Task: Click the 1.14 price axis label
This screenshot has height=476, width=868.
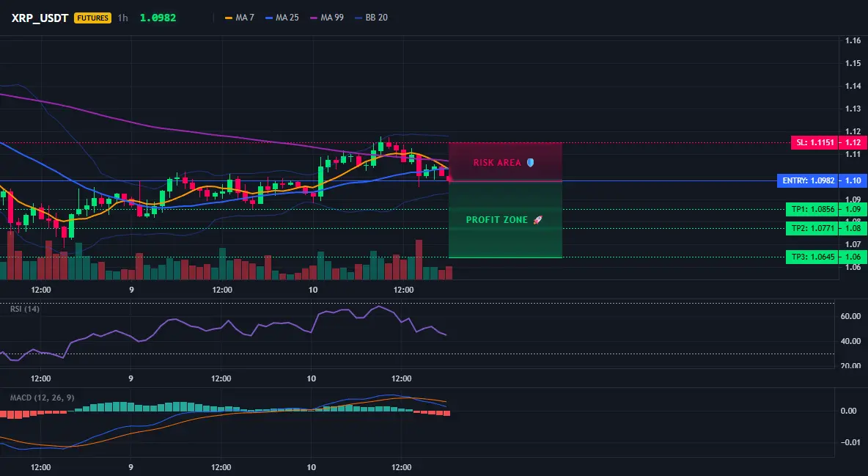Action: click(853, 86)
